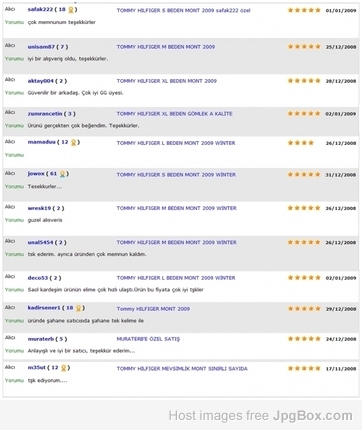Click the badge icon beside kadirsener1
The image size is (362, 430).
click(78, 308)
